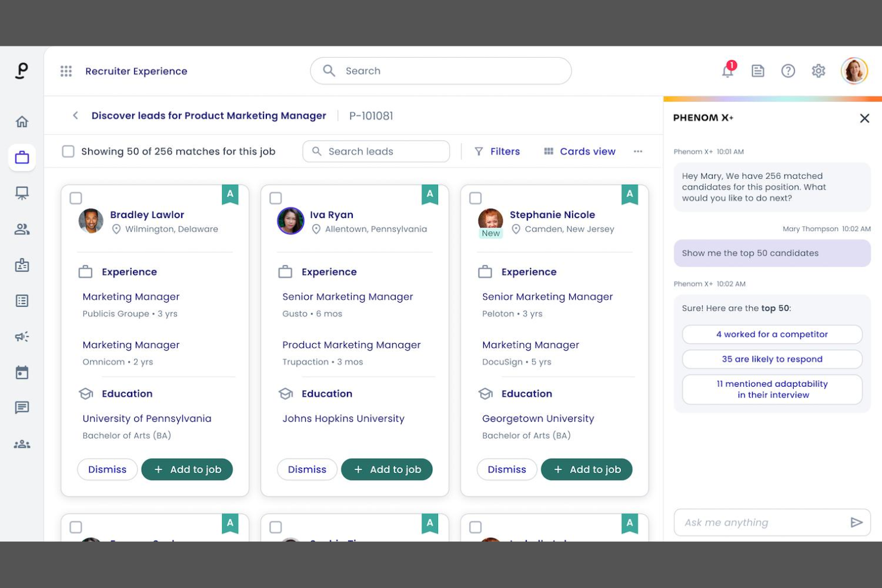Add Stephanie Nicole to job
Viewport: 882px width, 588px height.
coord(586,469)
